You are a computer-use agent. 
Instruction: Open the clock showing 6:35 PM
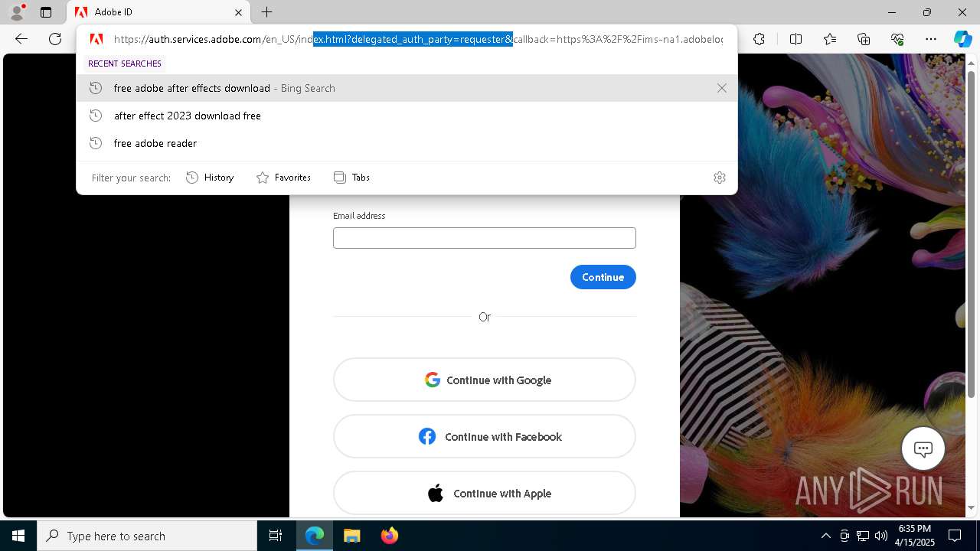[x=916, y=536]
